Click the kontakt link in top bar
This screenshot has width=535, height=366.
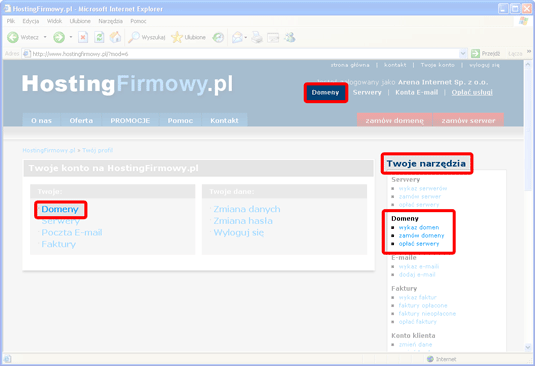395,65
